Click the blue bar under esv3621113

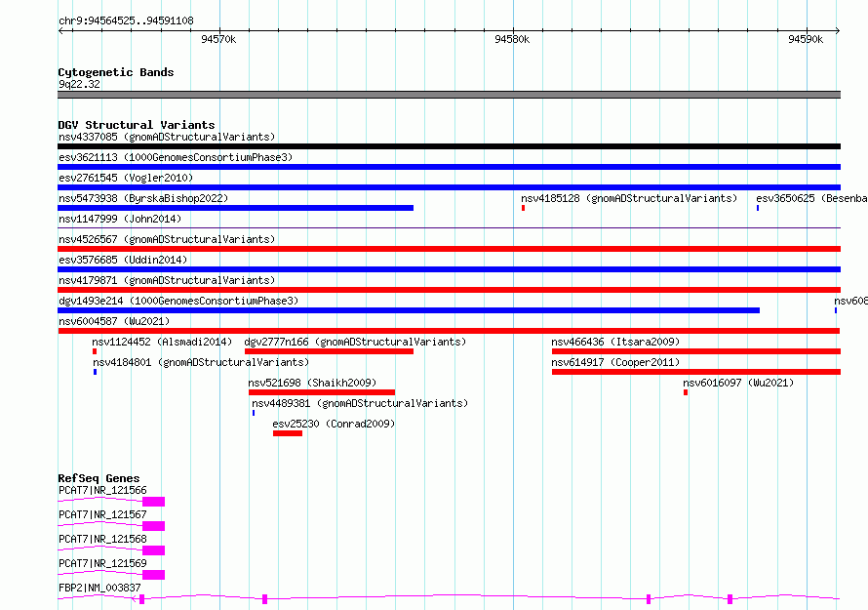[449, 167]
